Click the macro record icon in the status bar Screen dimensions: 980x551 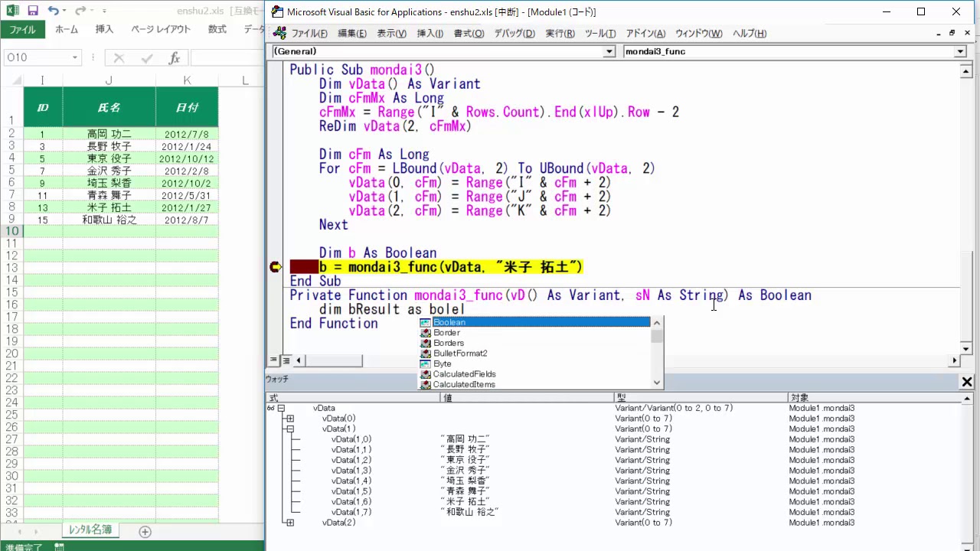59,546
